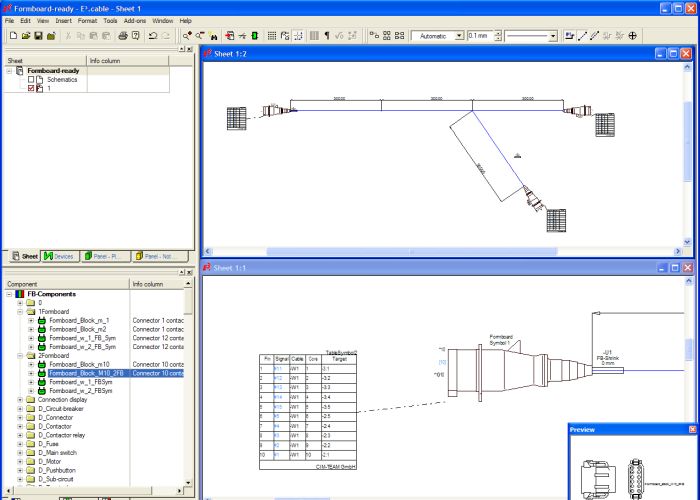Click the crosshair target icon
The height and width of the screenshot is (500, 700).
point(633,35)
